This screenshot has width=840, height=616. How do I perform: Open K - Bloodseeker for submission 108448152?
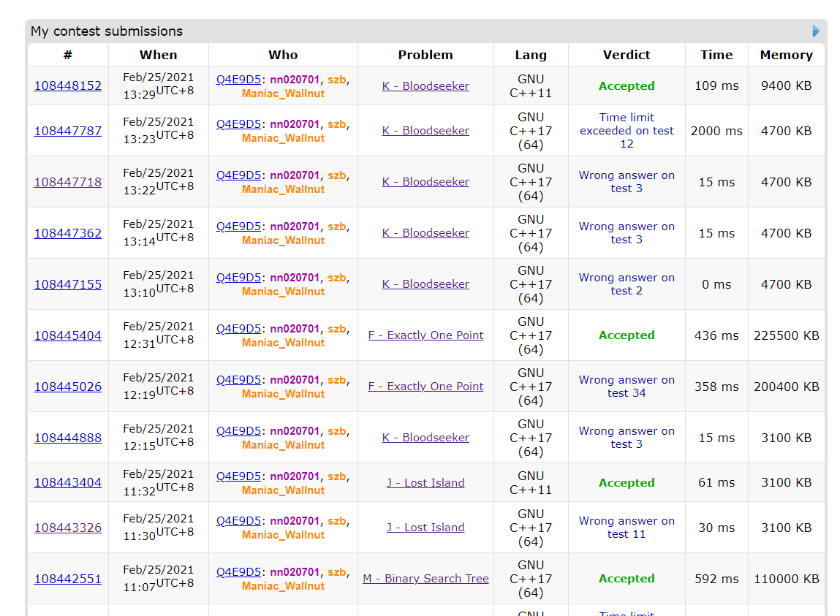click(x=425, y=86)
